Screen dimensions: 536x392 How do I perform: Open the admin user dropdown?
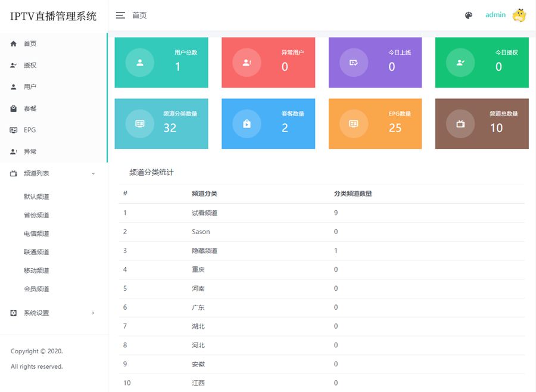pyautogui.click(x=495, y=15)
